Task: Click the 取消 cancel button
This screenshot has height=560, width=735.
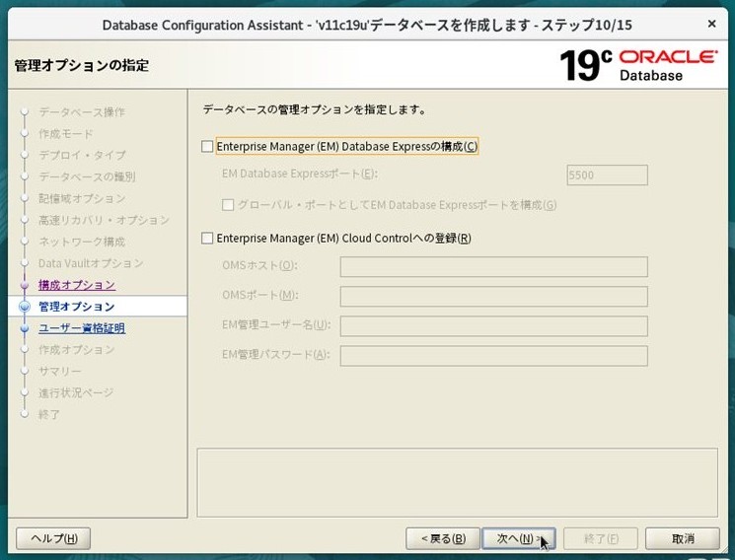Action: coord(683,538)
